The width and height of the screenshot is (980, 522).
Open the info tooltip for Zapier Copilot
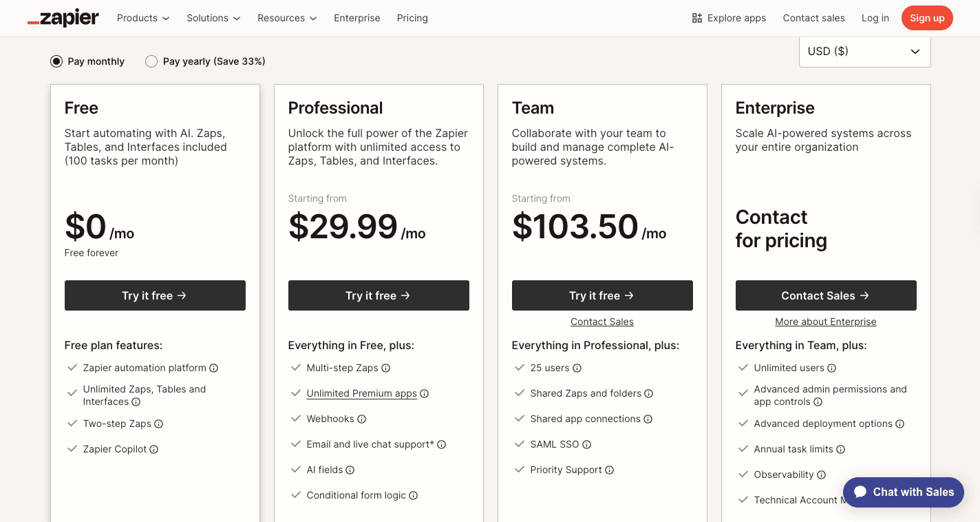point(153,449)
